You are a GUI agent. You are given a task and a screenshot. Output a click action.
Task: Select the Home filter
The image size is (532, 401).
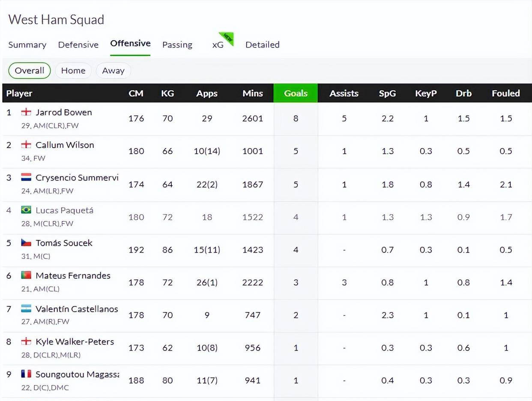coord(73,71)
